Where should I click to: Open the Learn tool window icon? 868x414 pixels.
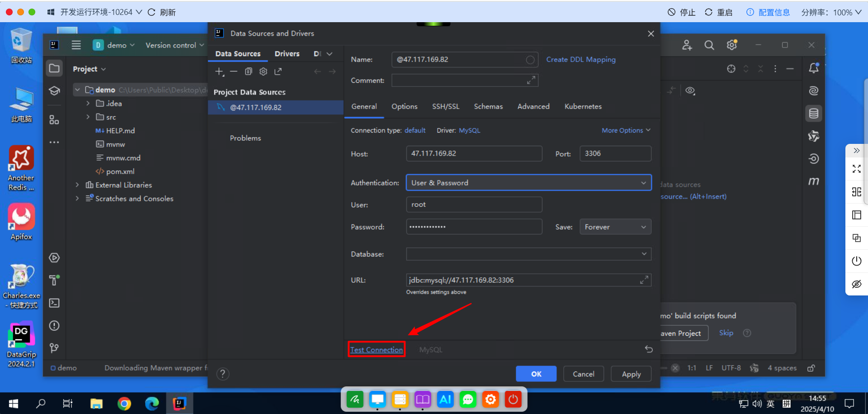click(54, 91)
